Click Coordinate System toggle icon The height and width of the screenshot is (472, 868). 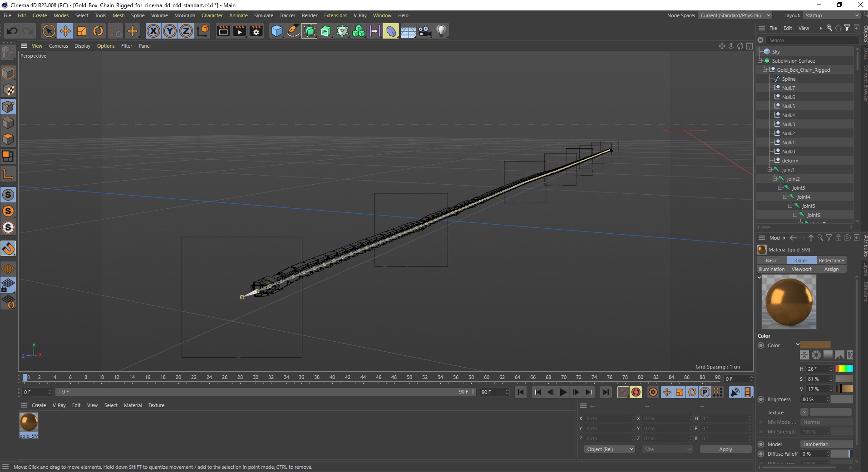coord(203,31)
